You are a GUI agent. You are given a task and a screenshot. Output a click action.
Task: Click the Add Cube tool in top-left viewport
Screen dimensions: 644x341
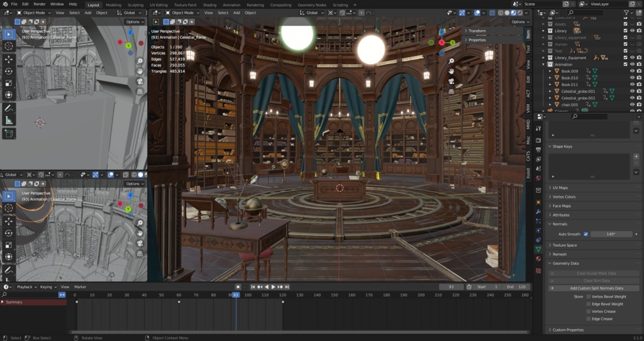9,134
